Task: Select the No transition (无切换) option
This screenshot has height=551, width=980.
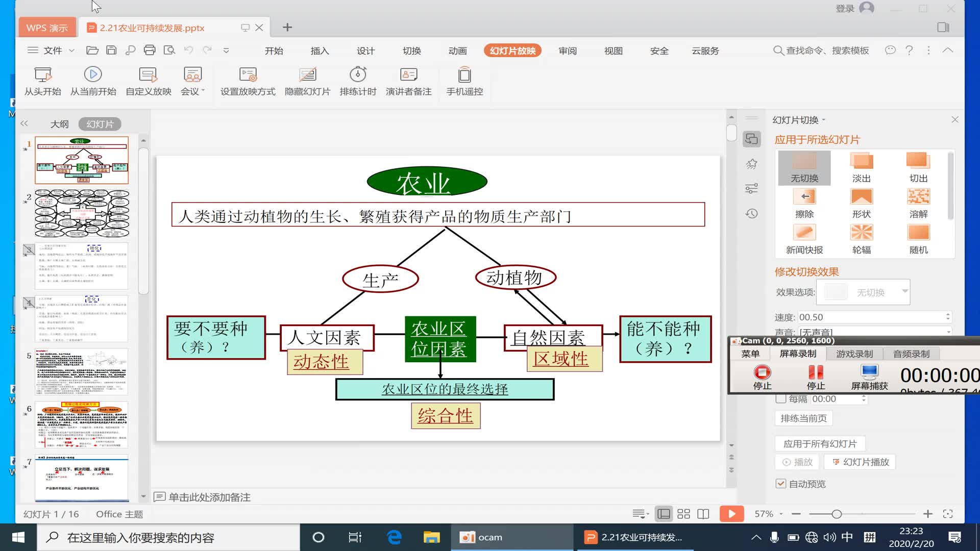Action: pos(804,168)
